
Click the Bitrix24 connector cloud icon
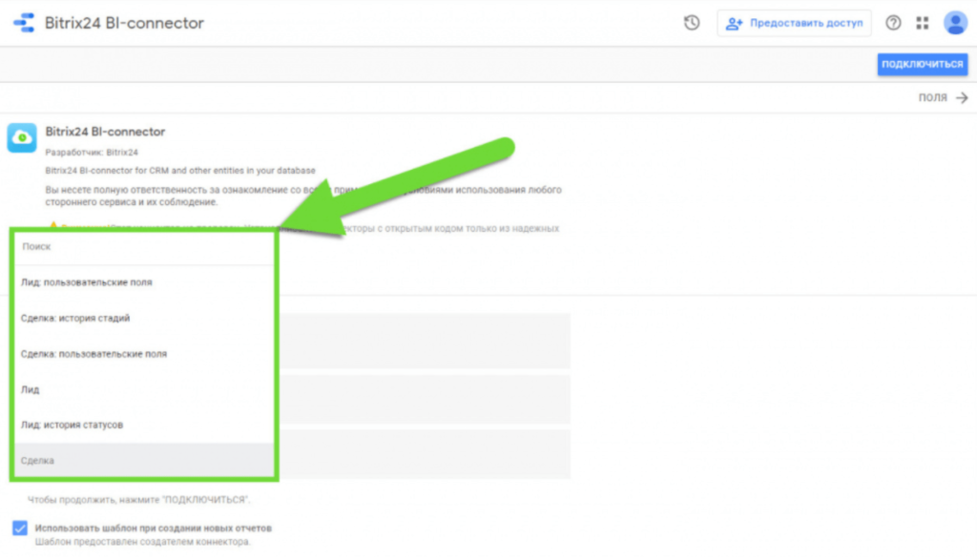click(22, 137)
